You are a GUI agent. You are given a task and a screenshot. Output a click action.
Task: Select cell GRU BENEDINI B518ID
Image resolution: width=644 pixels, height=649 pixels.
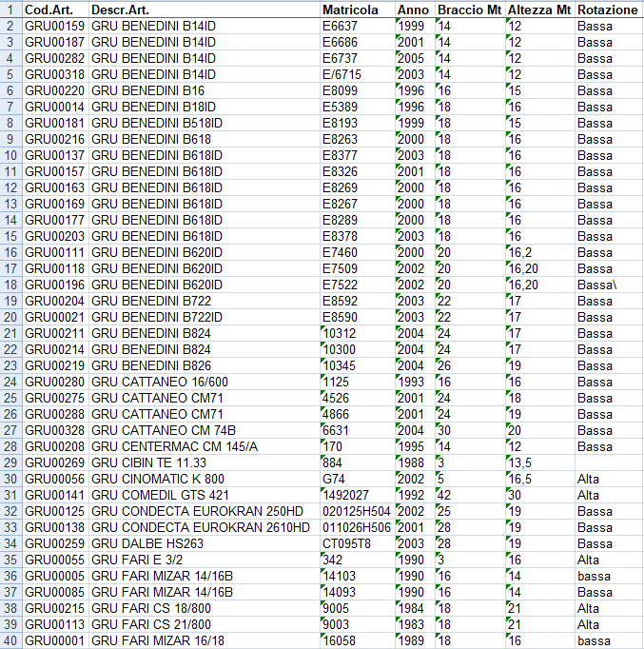205,123
